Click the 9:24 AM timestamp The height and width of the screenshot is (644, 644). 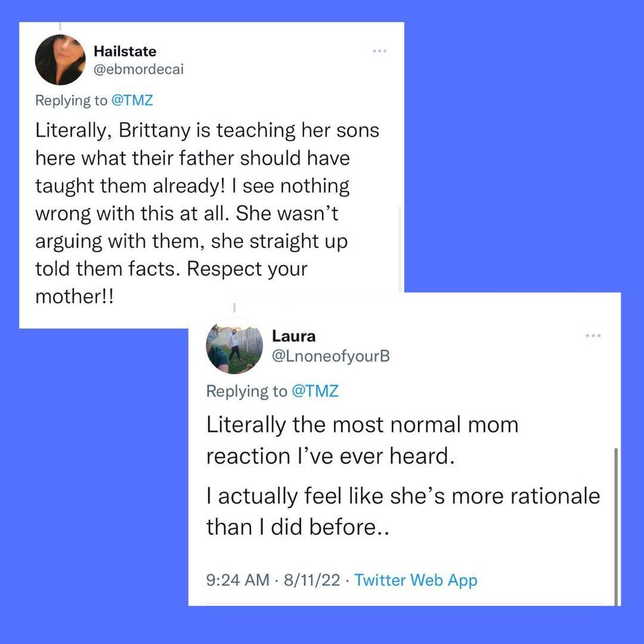coord(237,580)
